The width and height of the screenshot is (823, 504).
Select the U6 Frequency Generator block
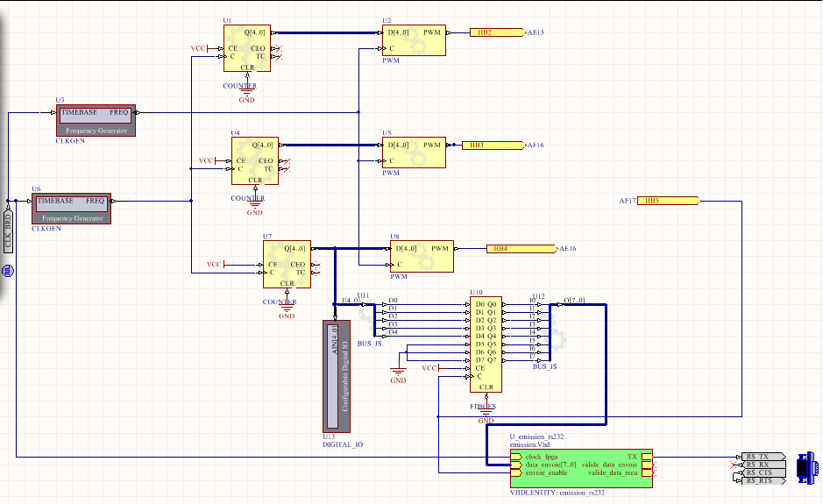tap(72, 209)
